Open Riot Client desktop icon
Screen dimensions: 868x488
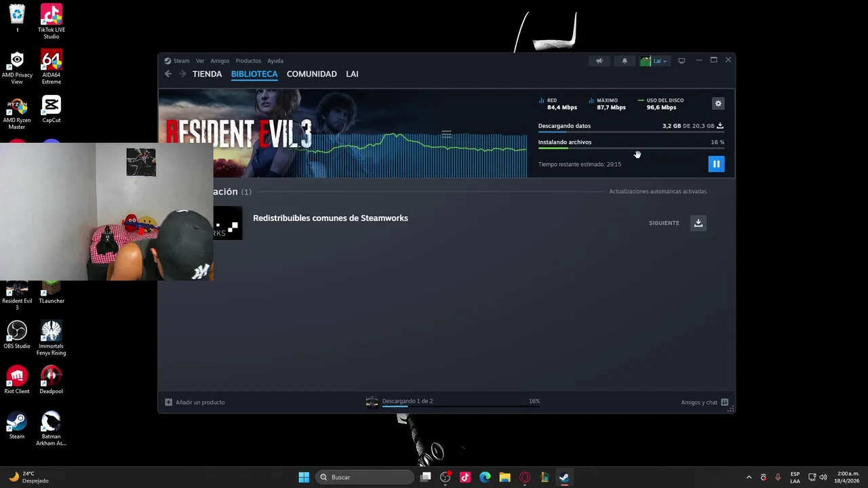tap(17, 380)
